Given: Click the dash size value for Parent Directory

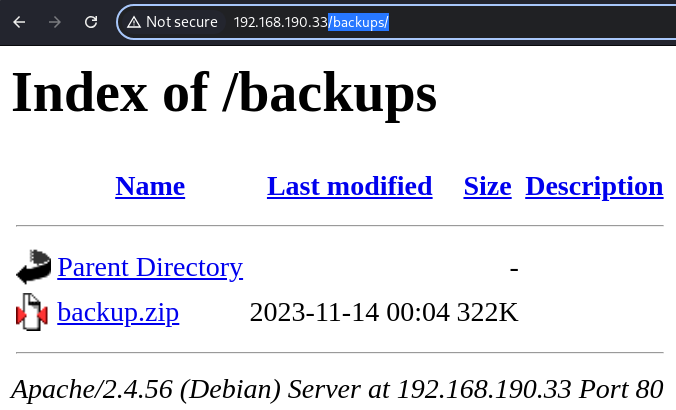Looking at the screenshot, I should 514,269.
